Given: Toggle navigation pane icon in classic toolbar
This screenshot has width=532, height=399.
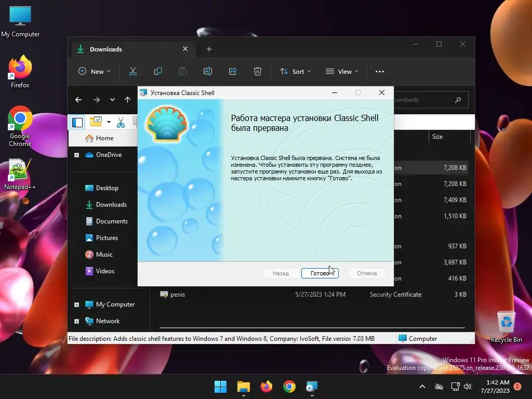Looking at the screenshot, I should point(77,122).
